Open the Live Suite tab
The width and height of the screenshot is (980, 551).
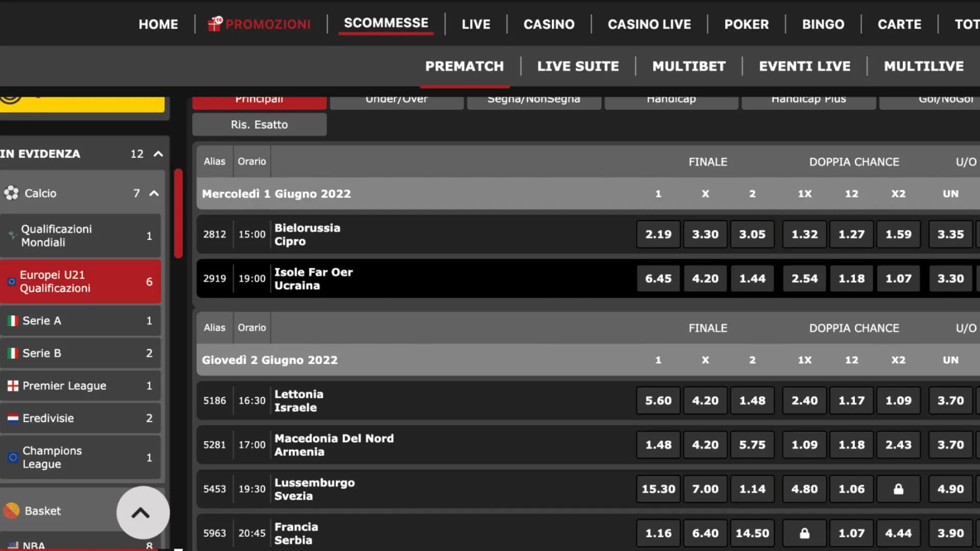pyautogui.click(x=578, y=66)
